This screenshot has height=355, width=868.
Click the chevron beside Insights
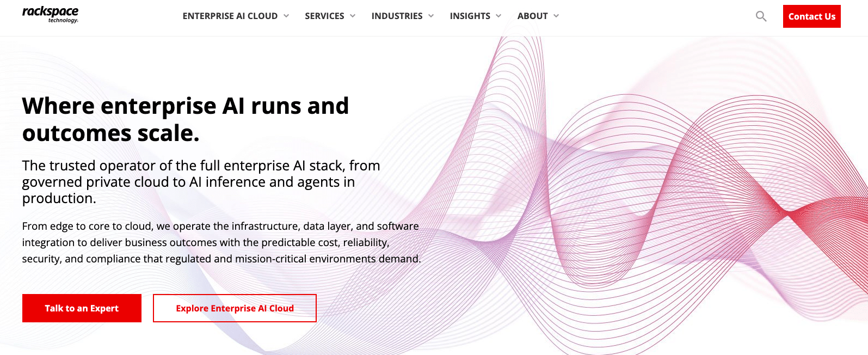pyautogui.click(x=498, y=16)
